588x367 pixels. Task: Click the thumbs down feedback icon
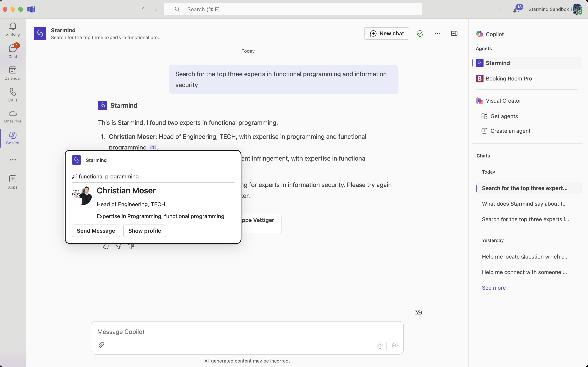[118, 247]
